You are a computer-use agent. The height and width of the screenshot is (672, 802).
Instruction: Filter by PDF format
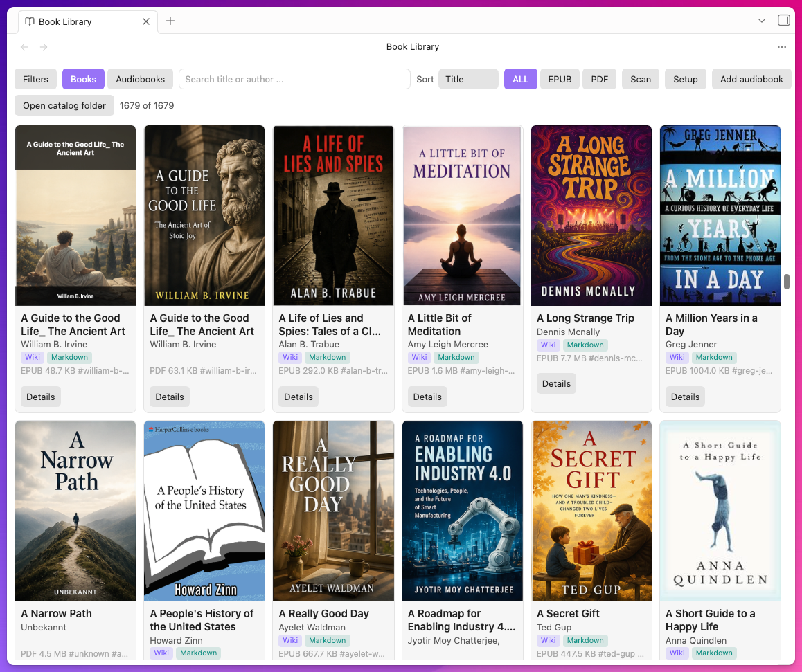[x=600, y=79]
